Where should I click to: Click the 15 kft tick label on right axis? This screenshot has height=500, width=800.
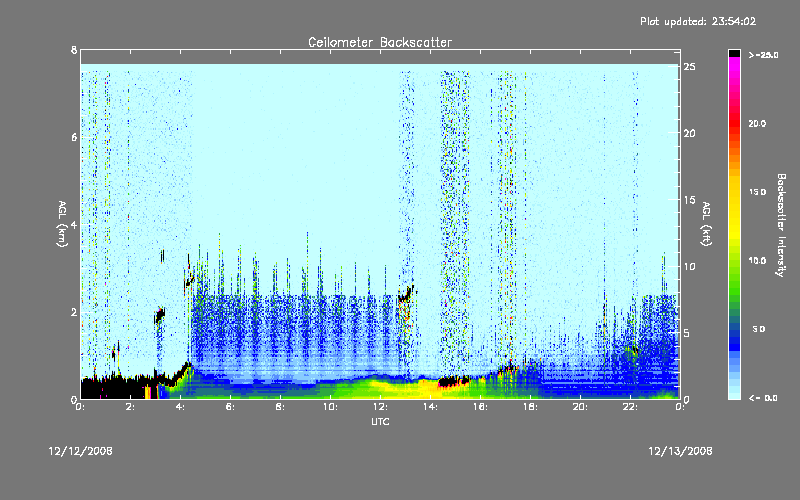point(690,200)
